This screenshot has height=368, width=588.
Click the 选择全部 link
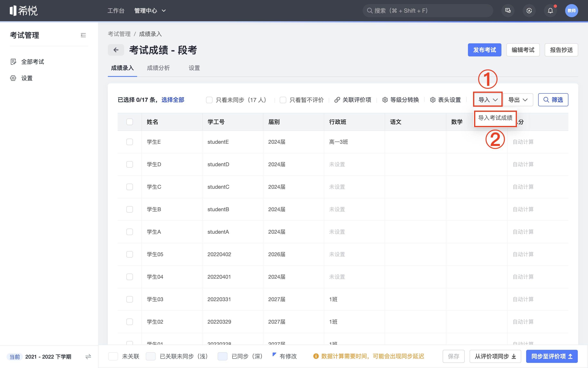coord(173,100)
